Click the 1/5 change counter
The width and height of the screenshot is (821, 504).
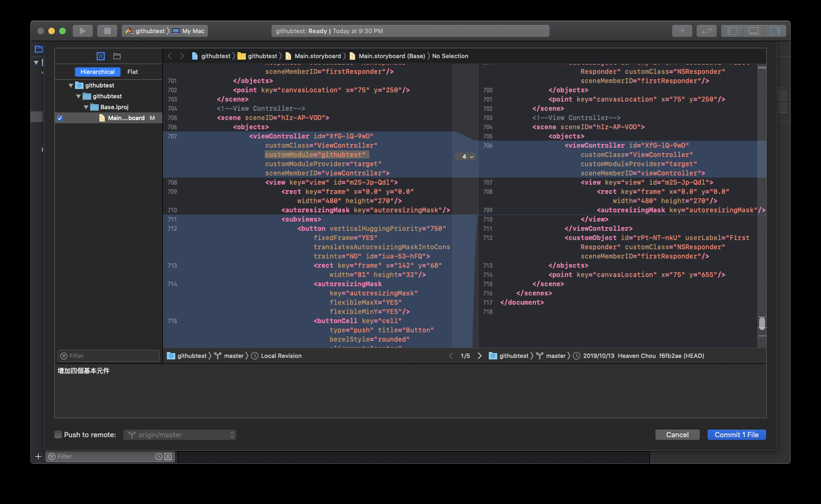click(465, 356)
